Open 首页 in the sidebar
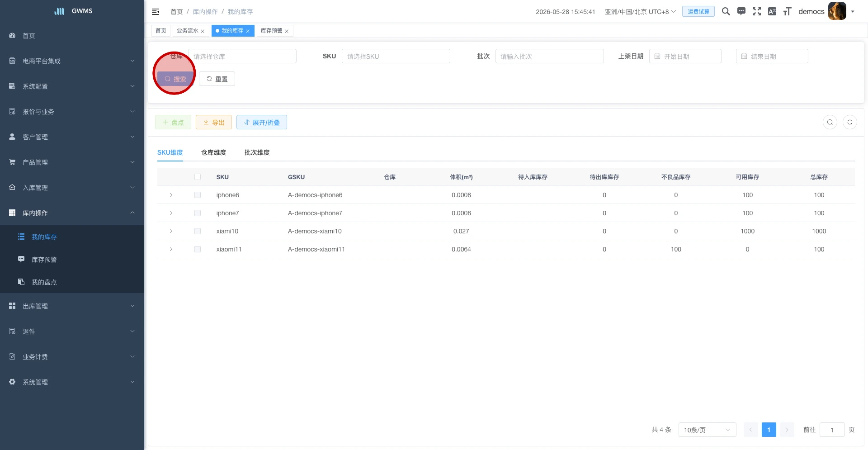The width and height of the screenshot is (868, 450). (72, 35)
